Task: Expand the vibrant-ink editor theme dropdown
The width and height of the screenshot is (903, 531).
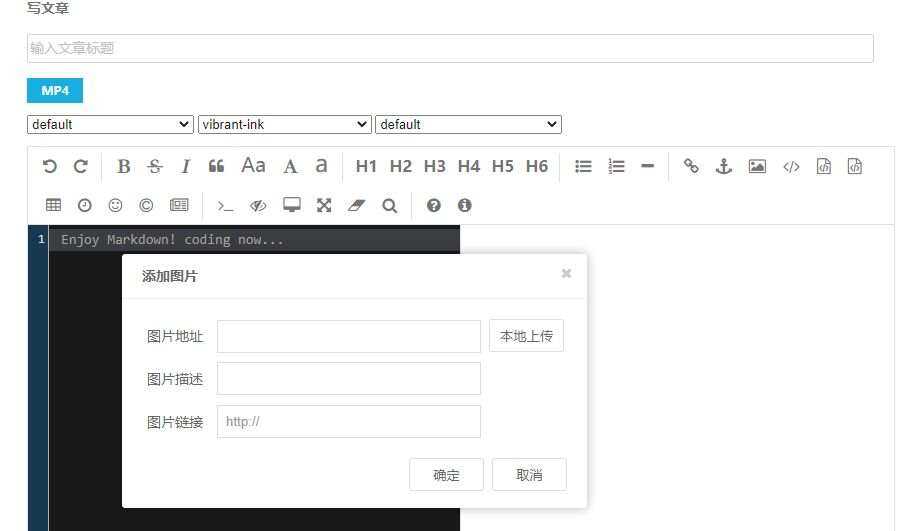Action: [285, 124]
